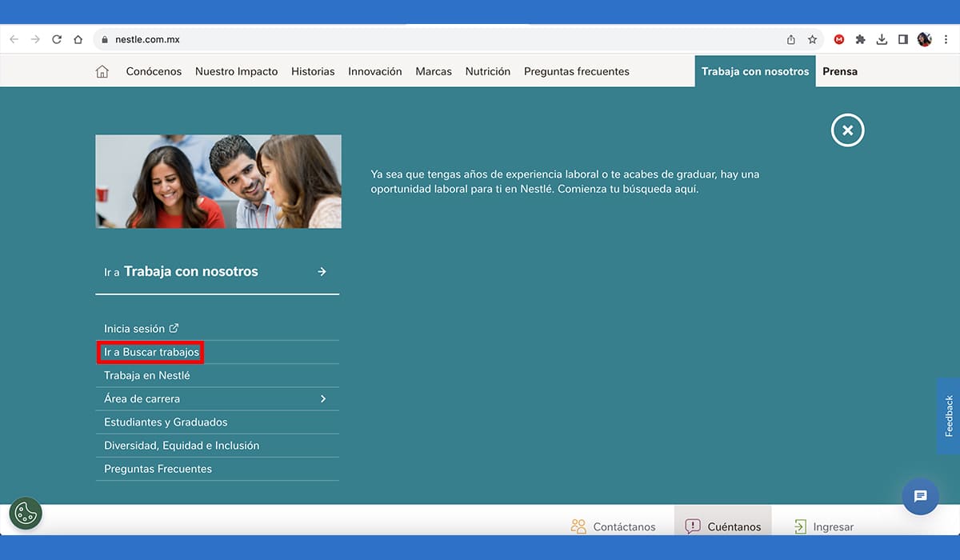Viewport: 960px width, 560px height.
Task: Open Preguntas frecuentes in top navigation
Action: click(x=577, y=71)
